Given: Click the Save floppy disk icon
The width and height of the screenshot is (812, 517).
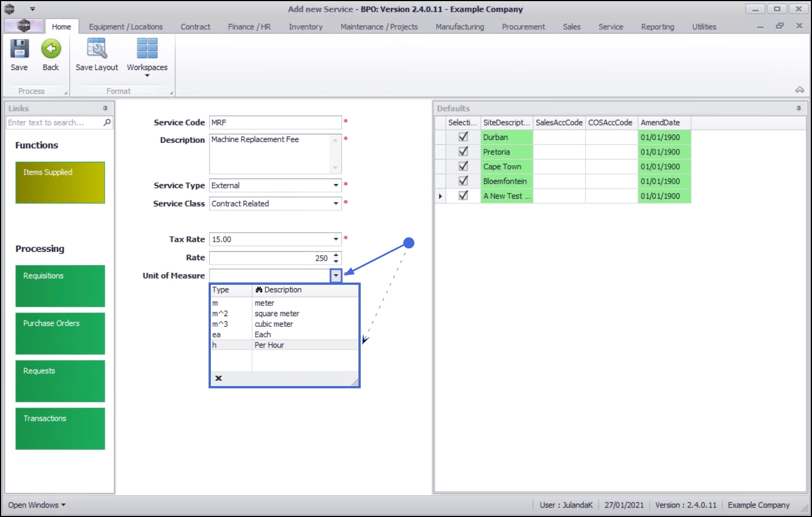Looking at the screenshot, I should point(19,49).
